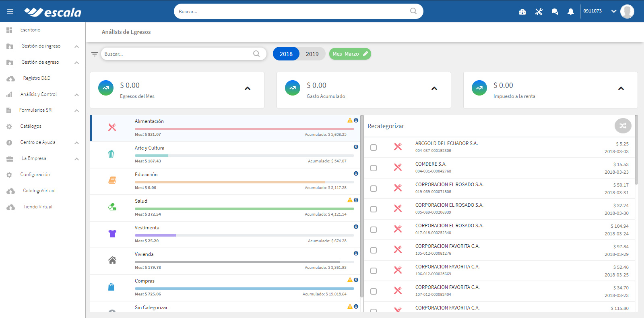
Task: Click the magnifier icon in top search bar
Action: [x=413, y=11]
